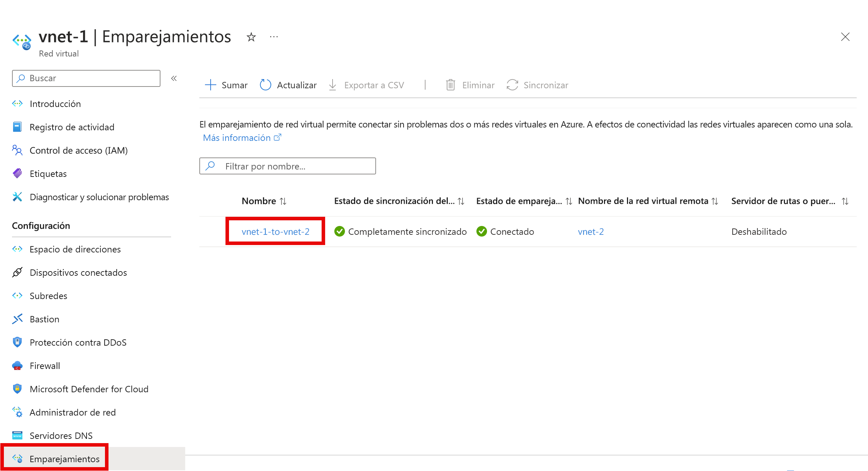Viewport: 868px width, 471px height.
Task: Refresh the list with the Actualizar icon
Action: click(x=265, y=85)
